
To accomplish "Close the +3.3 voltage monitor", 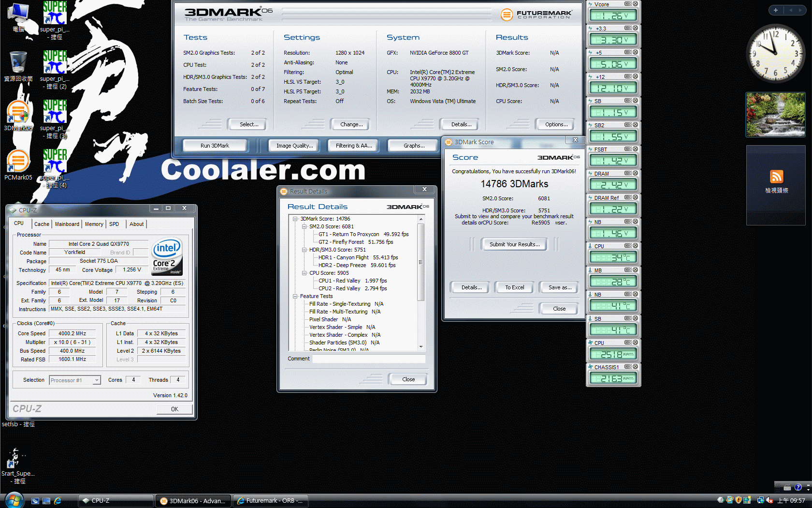I will [x=635, y=28].
